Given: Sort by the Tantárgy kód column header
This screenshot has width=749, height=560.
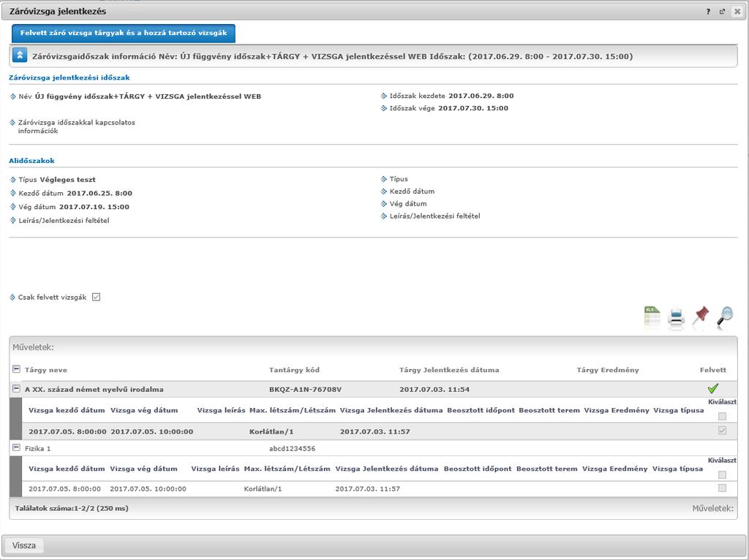Looking at the screenshot, I should (294, 370).
